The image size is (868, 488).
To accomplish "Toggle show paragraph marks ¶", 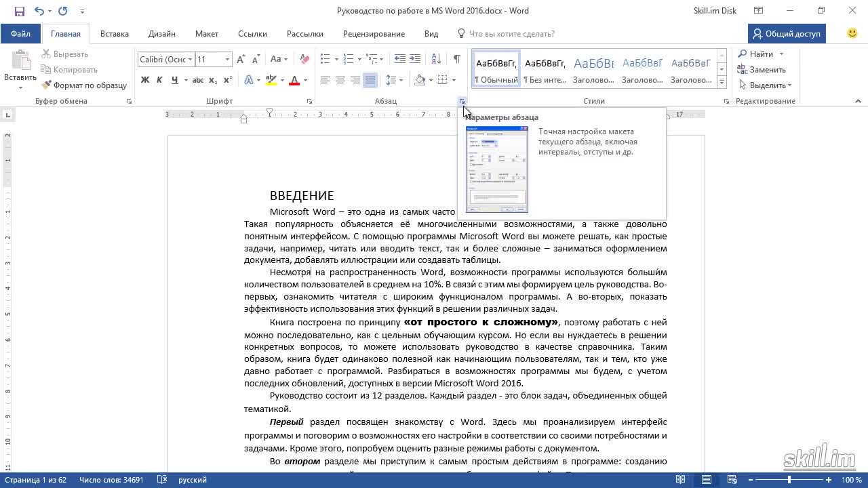I will (x=457, y=60).
